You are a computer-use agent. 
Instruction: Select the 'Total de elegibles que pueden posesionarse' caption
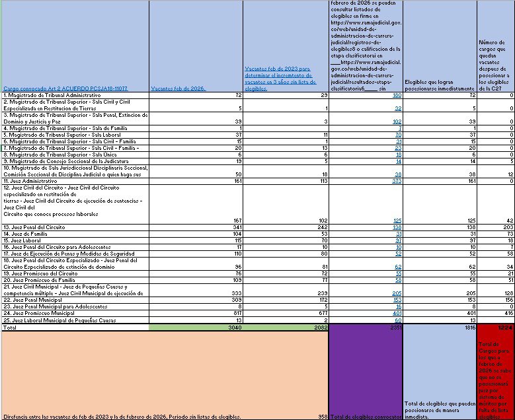(x=440, y=410)
